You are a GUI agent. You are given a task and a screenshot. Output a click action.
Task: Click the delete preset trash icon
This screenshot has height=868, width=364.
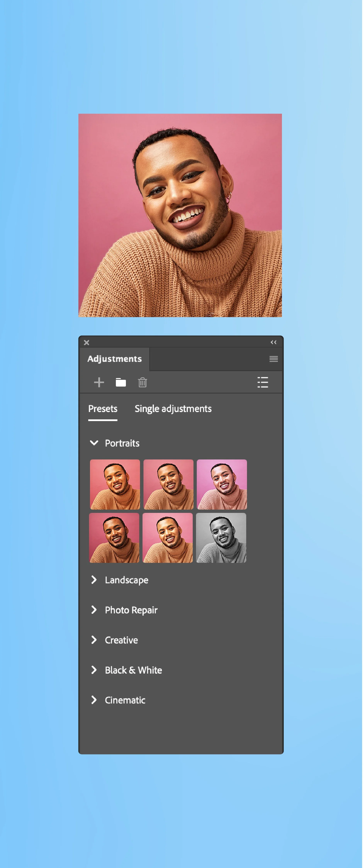tap(142, 382)
